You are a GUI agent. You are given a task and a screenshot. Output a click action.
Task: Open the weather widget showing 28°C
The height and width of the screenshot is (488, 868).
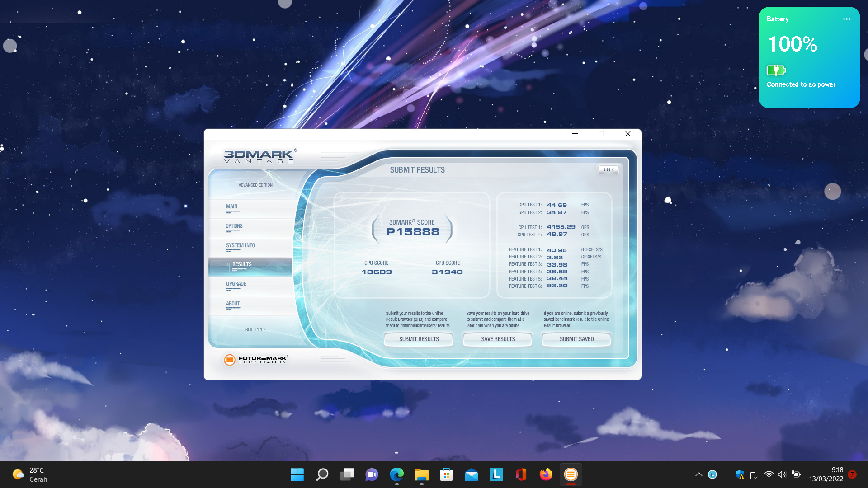(30, 474)
